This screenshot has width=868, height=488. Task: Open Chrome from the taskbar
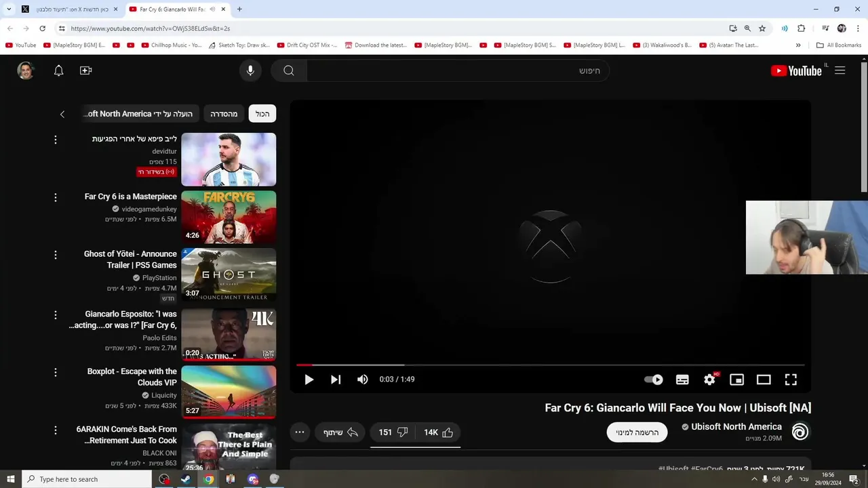pyautogui.click(x=209, y=479)
